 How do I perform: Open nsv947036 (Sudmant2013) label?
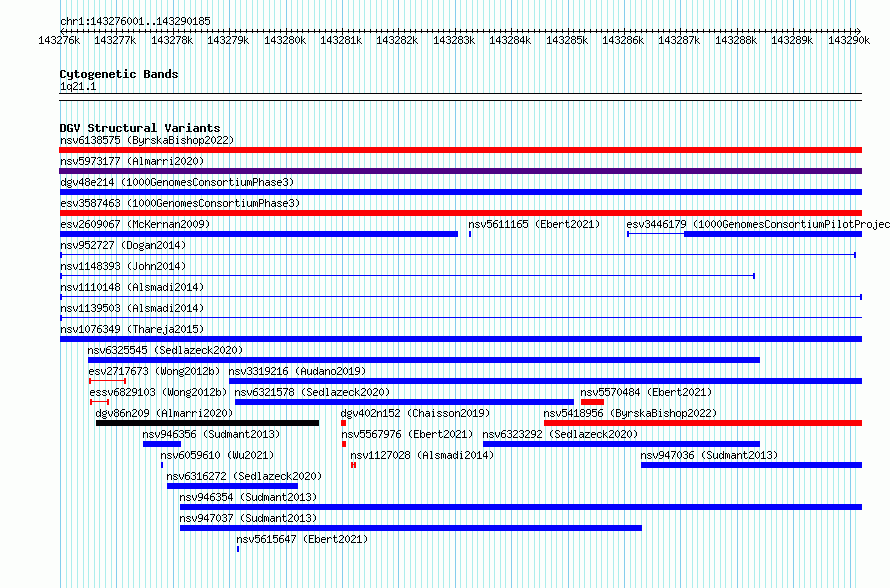709,455
